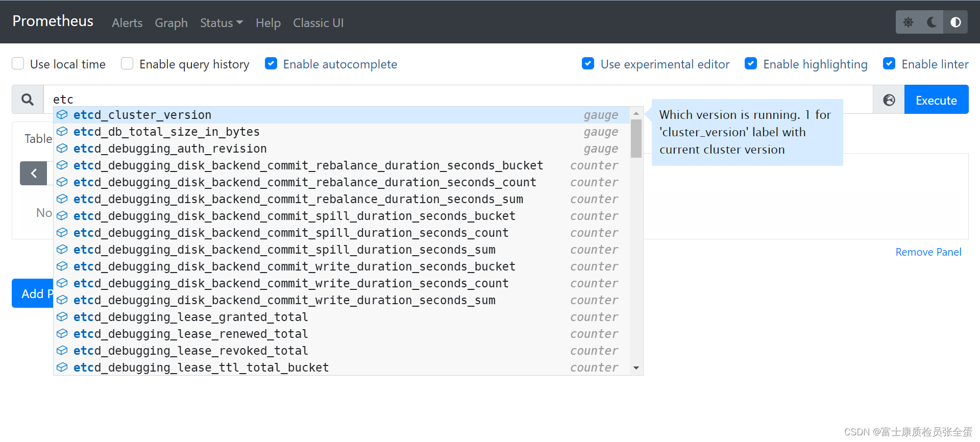Image resolution: width=980 pixels, height=442 pixels.
Task: Pick commit_rebalance_duration_seconds_bucket suggestion
Action: click(341, 165)
